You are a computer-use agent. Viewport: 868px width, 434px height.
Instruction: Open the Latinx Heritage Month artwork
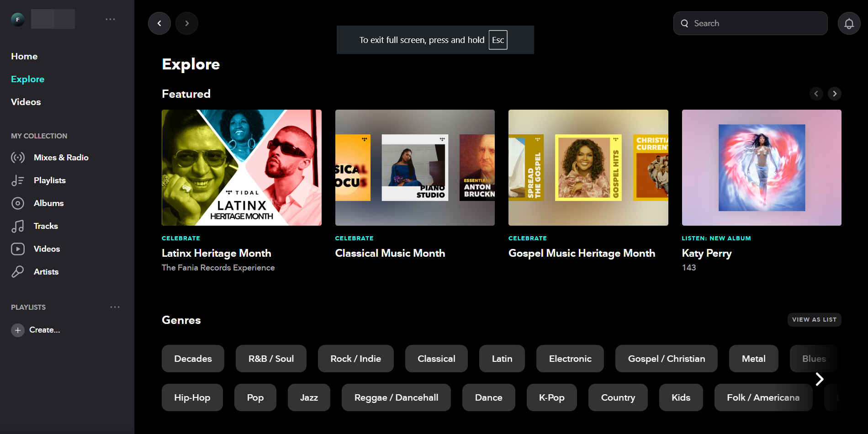[242, 168]
